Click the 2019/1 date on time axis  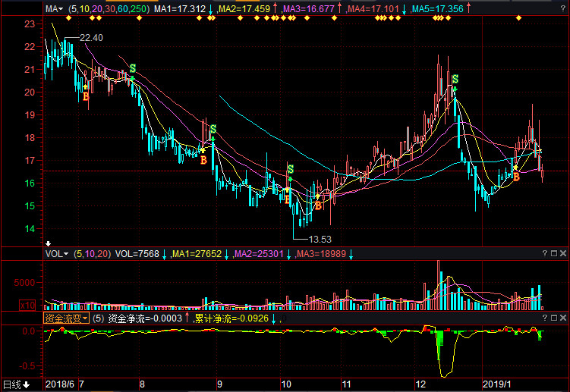499,385
